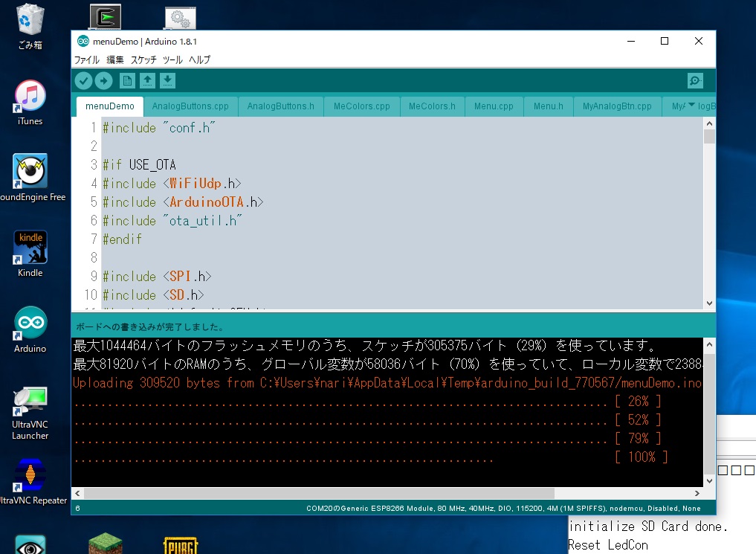Click the Upload arrow button

(104, 81)
